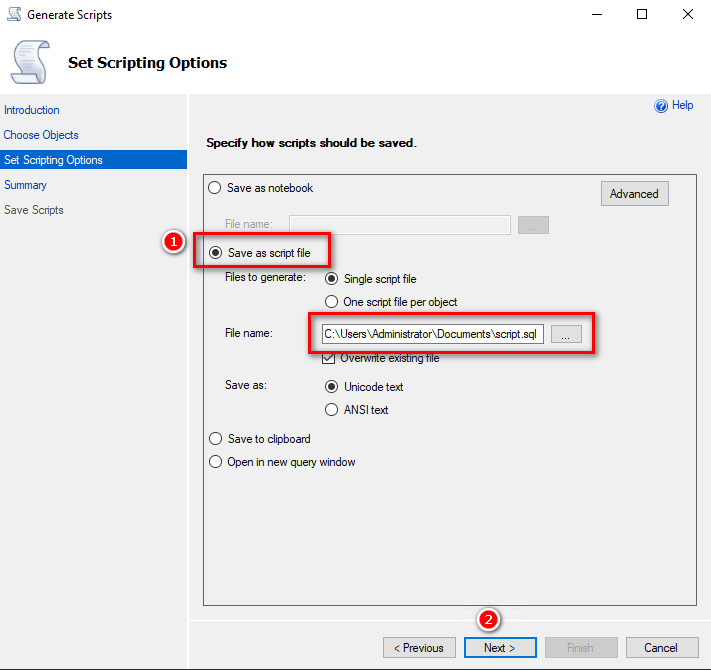Click the disabled notebook file name field
This screenshot has height=670, width=711.
(399, 225)
